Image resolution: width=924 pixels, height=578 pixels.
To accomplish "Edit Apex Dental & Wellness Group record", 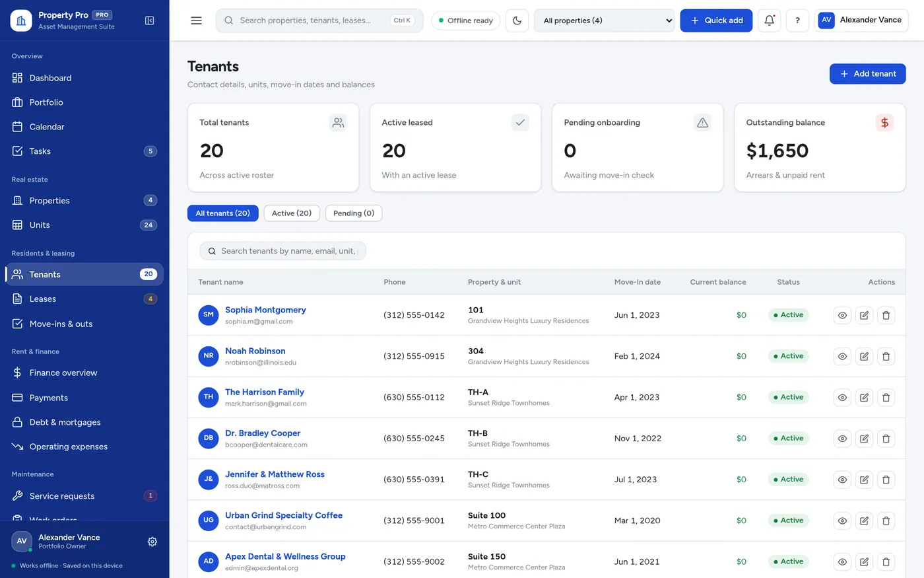I will tap(864, 561).
